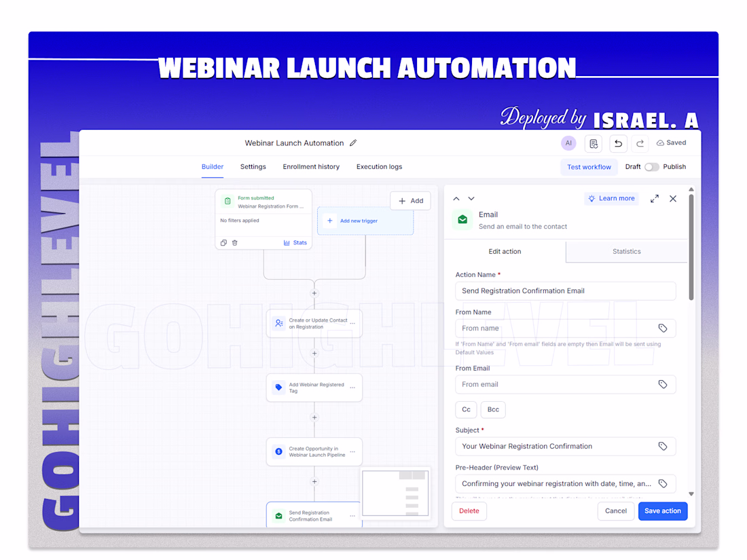The height and width of the screenshot is (560, 747).
Task: Focus the Action Name field
Action: pos(566,291)
